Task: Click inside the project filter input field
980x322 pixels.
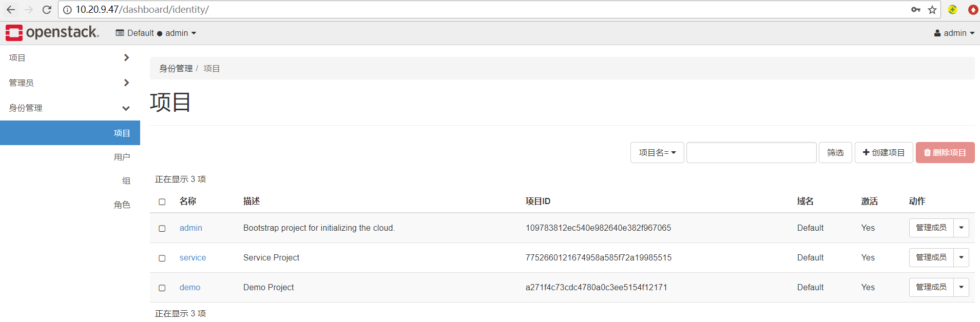Action: [x=751, y=152]
